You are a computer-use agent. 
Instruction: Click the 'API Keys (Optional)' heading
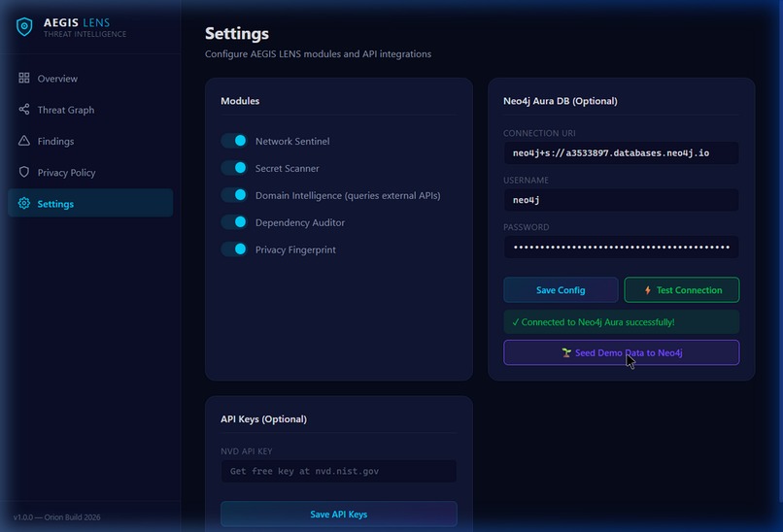pyautogui.click(x=263, y=419)
